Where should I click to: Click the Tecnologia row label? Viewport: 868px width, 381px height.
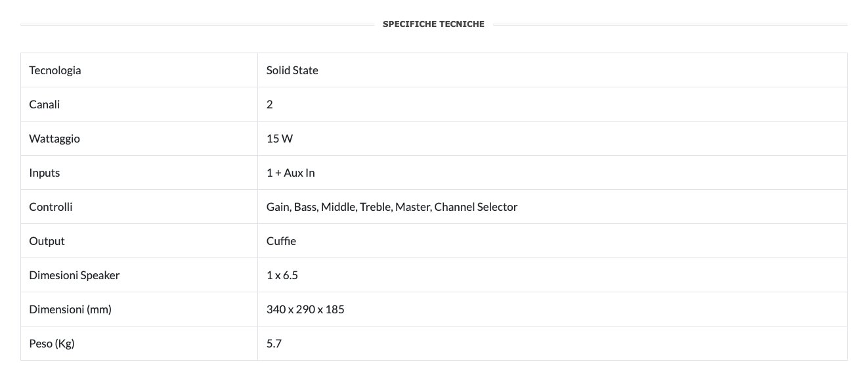pos(55,70)
